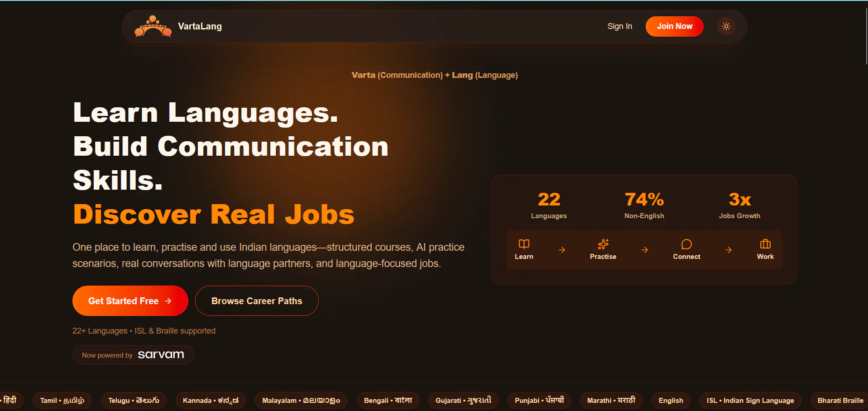This screenshot has height=411, width=868.
Task: Click the VartaLang bridge logo icon
Action: click(153, 26)
